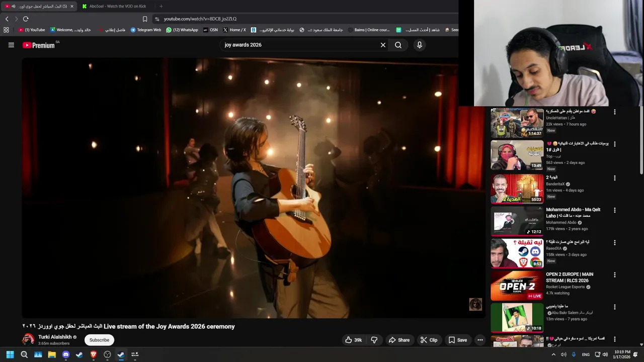Viewport: 644px width, 362px height.
Task: Create a Clip of the video
Action: pyautogui.click(x=429, y=340)
